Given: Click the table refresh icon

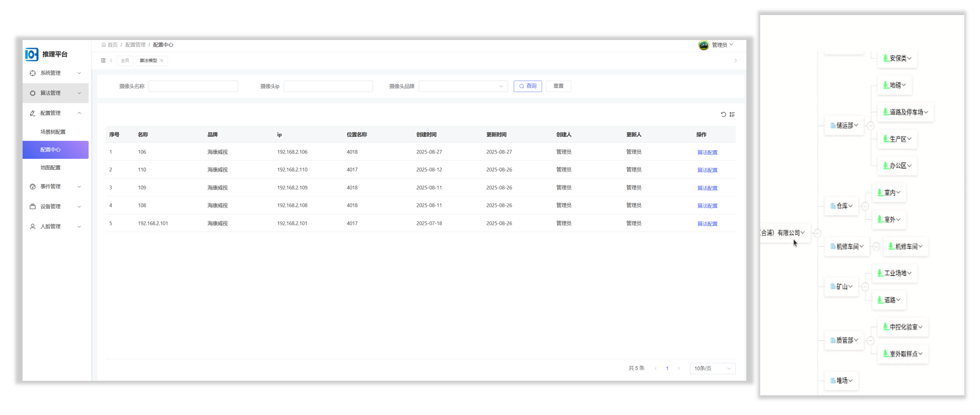Looking at the screenshot, I should [x=723, y=115].
